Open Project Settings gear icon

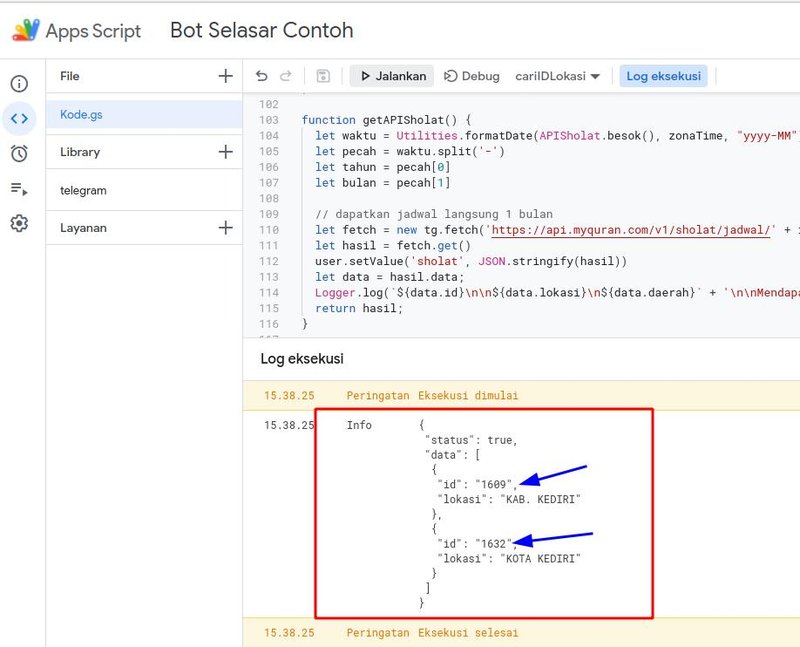[x=19, y=223]
